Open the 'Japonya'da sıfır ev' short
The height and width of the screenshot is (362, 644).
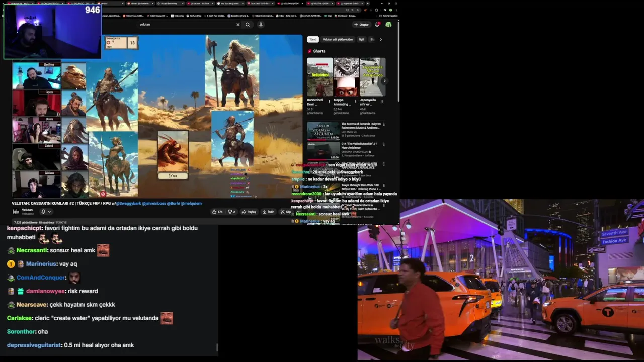[373, 77]
